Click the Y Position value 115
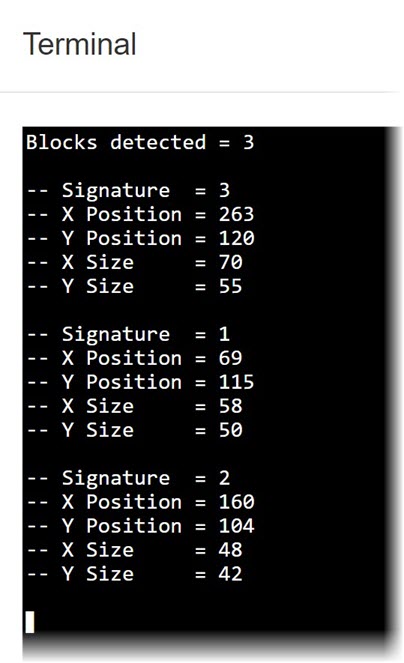The height and width of the screenshot is (663, 404). [236, 382]
